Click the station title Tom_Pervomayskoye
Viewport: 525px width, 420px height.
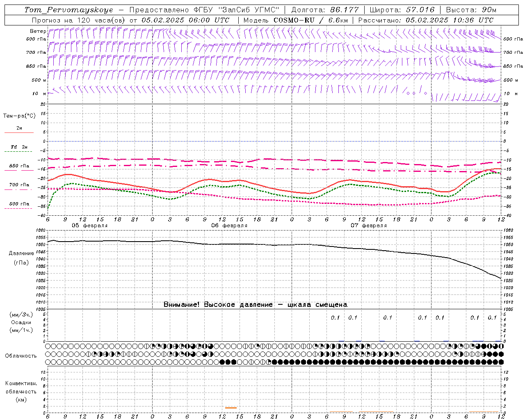(68, 10)
